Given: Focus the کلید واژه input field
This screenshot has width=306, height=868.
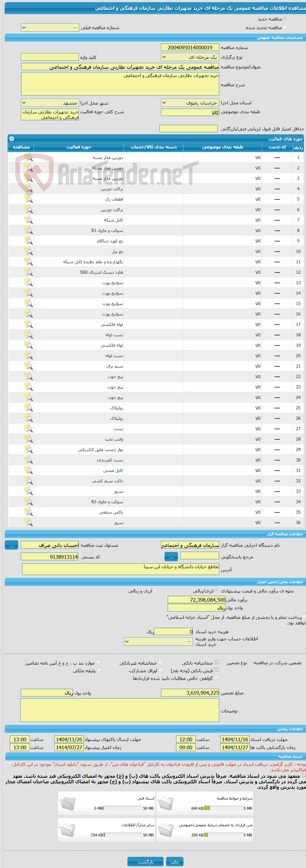Looking at the screenshot, I should coord(50,57).
